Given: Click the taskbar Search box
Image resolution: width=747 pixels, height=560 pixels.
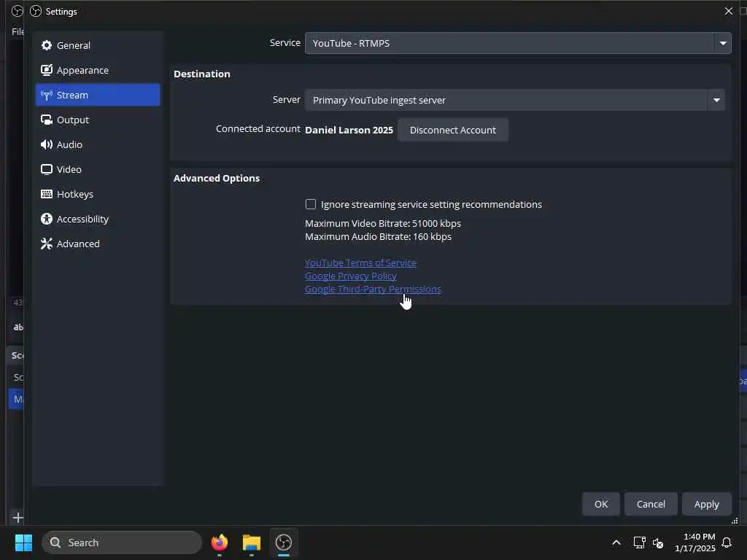Looking at the screenshot, I should 122,542.
